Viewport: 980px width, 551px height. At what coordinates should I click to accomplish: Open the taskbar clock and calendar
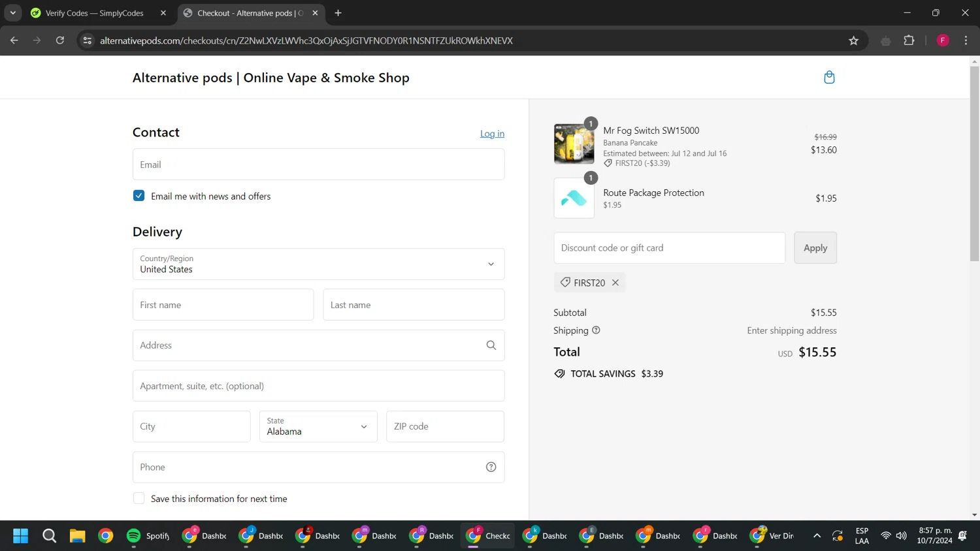tap(934, 536)
